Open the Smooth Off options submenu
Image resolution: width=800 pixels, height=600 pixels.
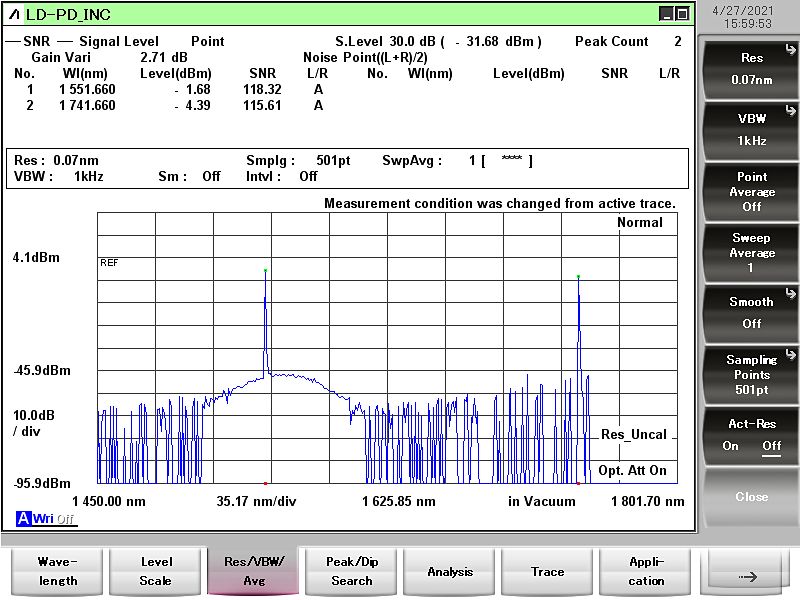[751, 312]
